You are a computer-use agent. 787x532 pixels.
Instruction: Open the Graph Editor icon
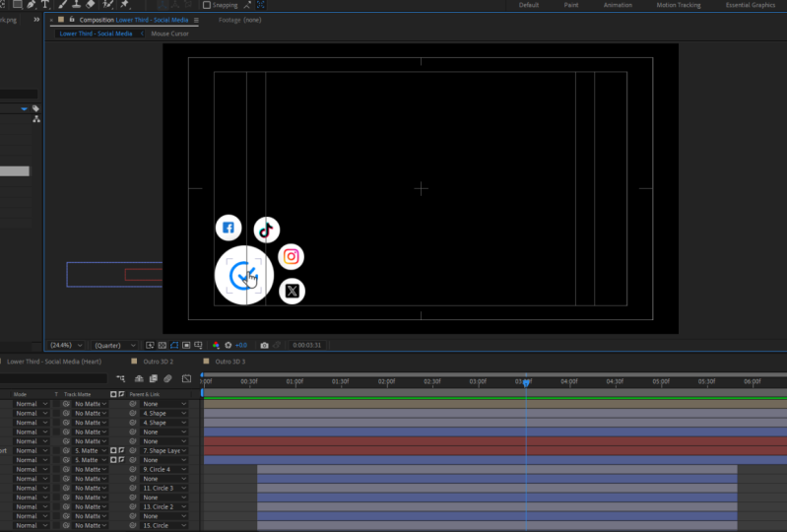coord(186,378)
